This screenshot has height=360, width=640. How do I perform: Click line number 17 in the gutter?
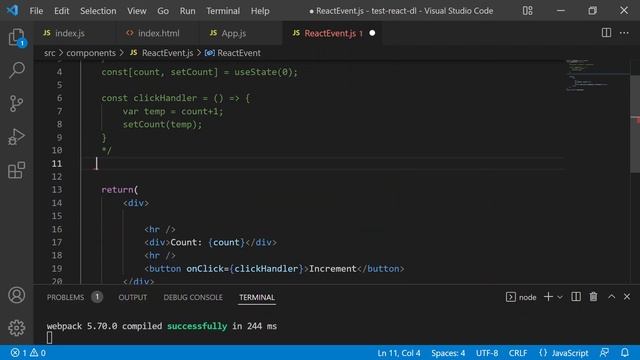tap(57, 242)
